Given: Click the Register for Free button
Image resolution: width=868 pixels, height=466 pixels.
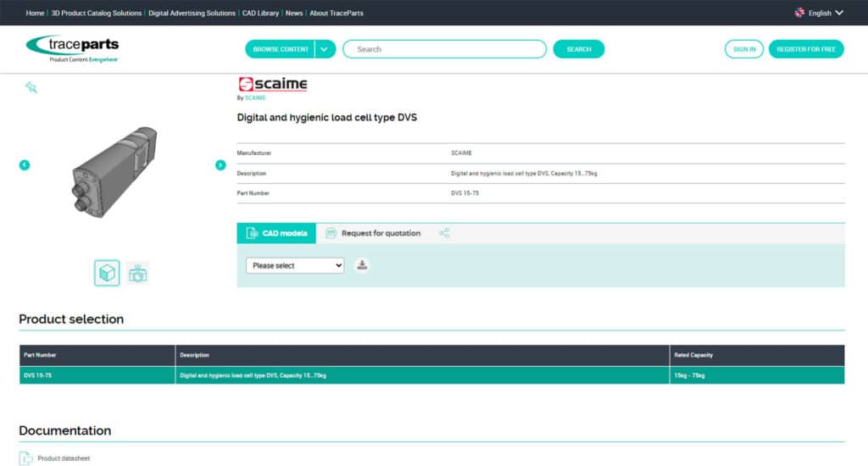Looking at the screenshot, I should tap(806, 49).
